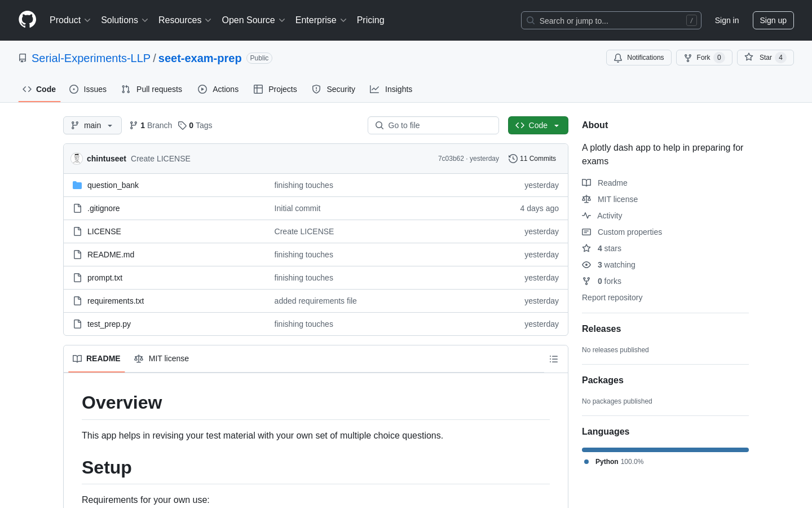Click the Notifications bell button
This screenshot has width=812, height=508.
pyautogui.click(x=639, y=58)
